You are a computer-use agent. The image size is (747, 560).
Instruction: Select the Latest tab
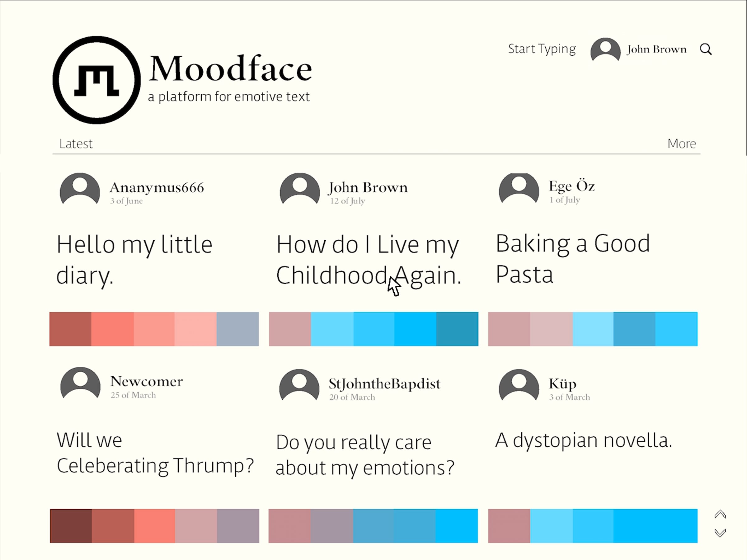[76, 144]
